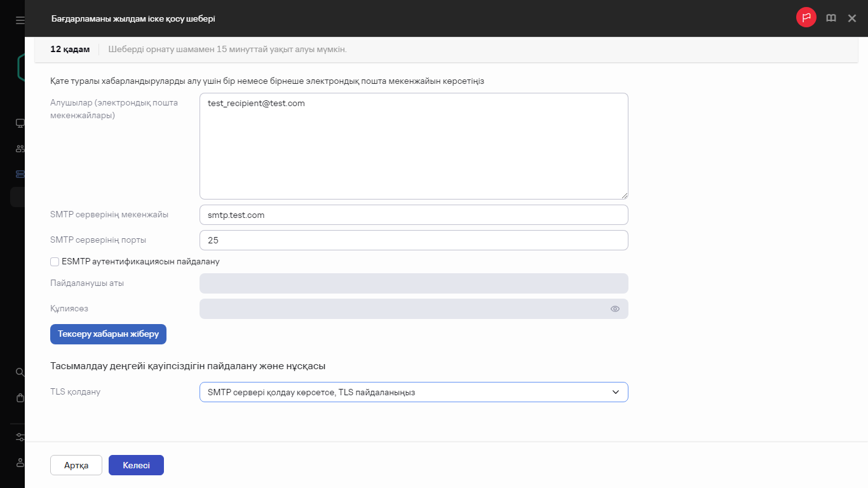Click inside the Алушылар recipients text area
This screenshot has width=868, height=488.
click(x=413, y=146)
